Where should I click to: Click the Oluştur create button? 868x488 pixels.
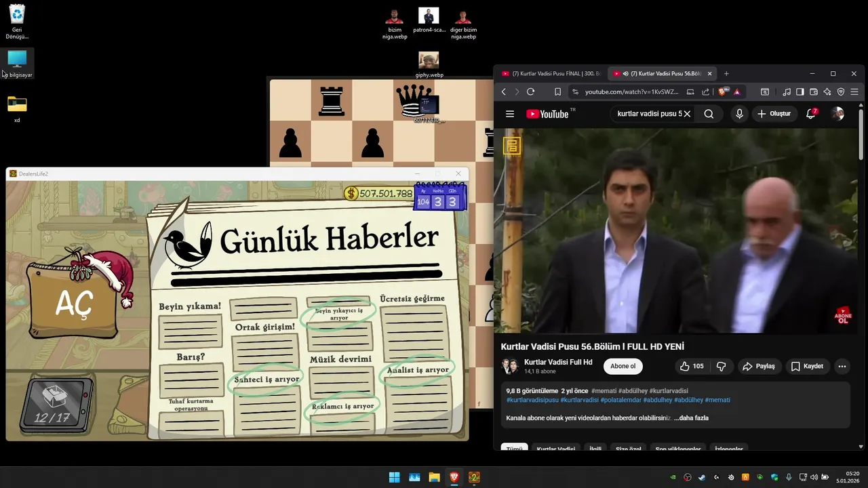(774, 114)
